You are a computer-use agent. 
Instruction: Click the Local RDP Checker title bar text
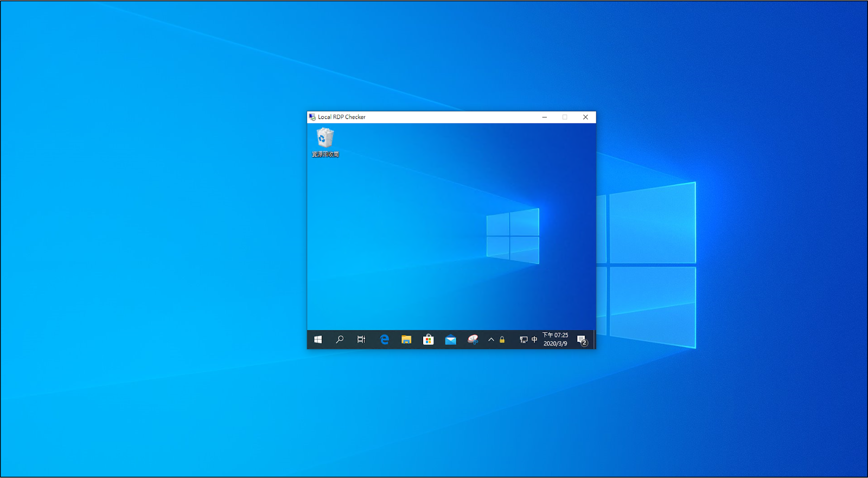click(x=342, y=117)
